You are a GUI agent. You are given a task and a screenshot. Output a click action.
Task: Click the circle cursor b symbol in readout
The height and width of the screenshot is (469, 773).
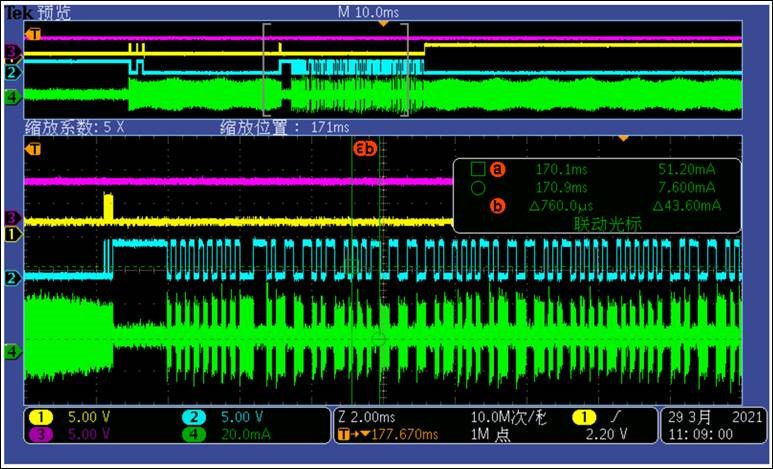click(478, 188)
